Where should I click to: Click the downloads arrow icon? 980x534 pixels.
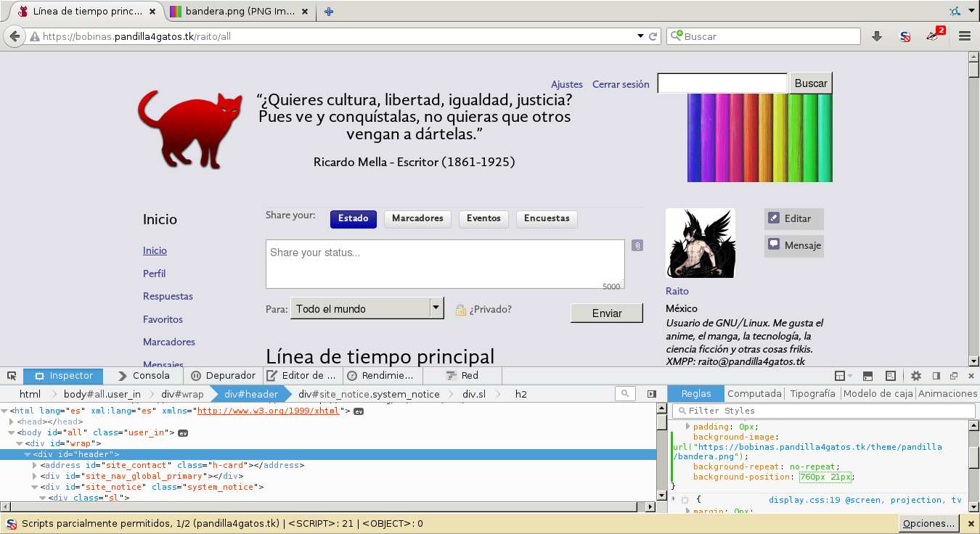[877, 36]
